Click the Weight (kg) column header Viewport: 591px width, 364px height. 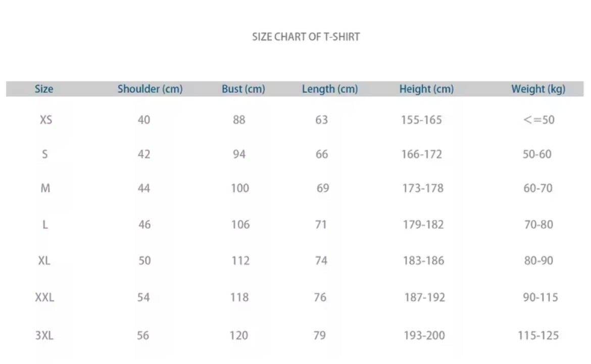538,89
